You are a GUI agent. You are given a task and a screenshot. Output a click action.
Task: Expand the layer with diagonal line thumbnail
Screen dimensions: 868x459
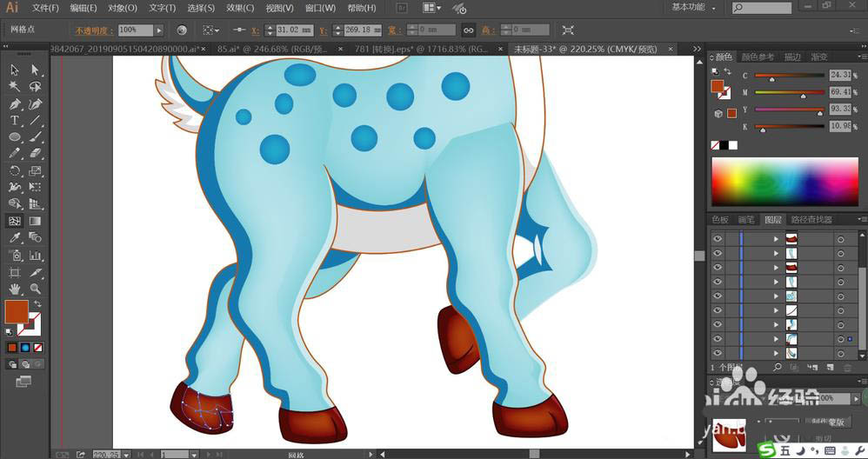click(776, 311)
